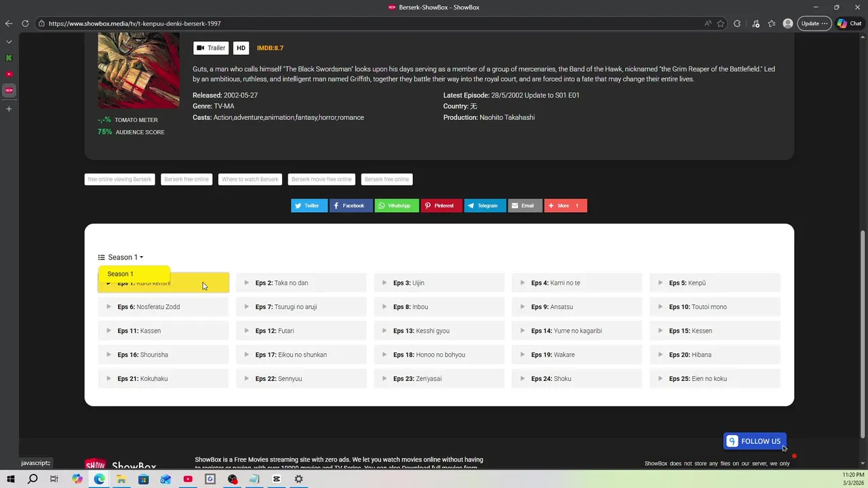Play Eps 19: Wakare
This screenshot has height=488, width=868.
click(577, 355)
